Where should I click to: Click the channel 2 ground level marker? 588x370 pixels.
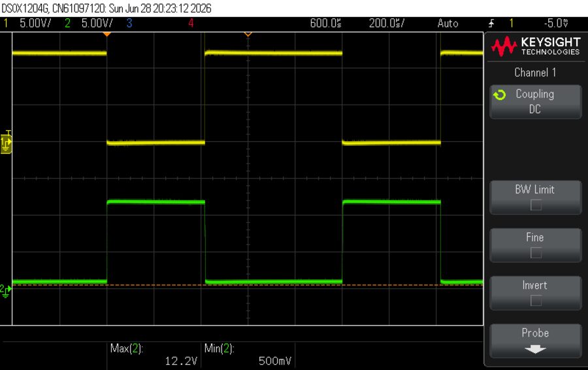tap(6, 290)
